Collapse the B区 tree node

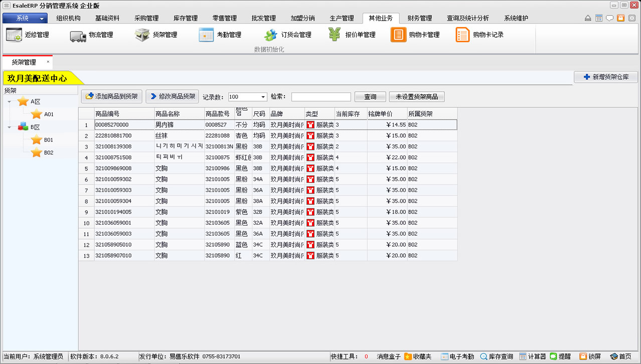click(x=10, y=127)
